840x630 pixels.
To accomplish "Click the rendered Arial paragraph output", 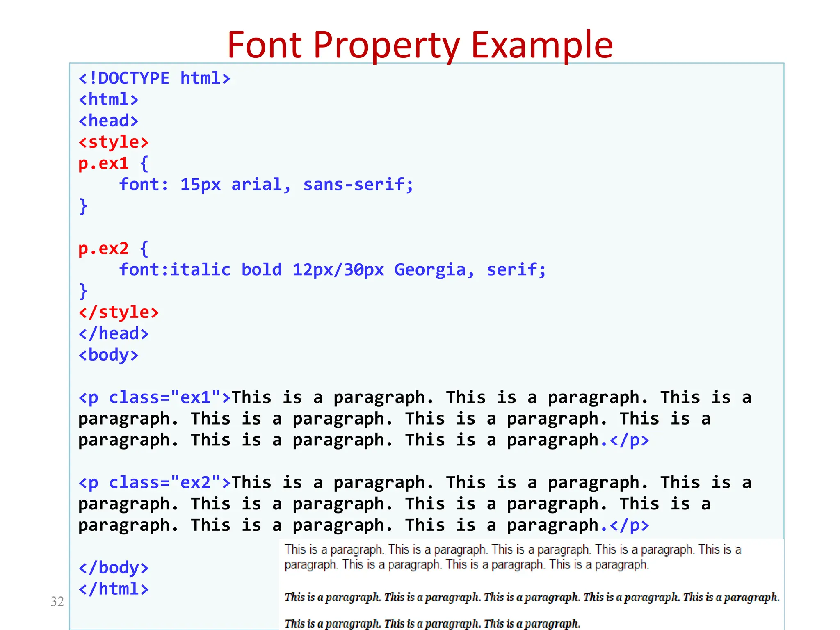I will click(513, 557).
